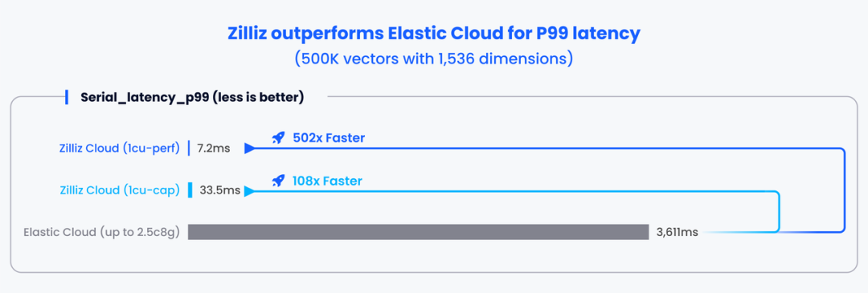
Task: Click the Zilliz Cloud (1cu-cap) label
Action: point(120,191)
